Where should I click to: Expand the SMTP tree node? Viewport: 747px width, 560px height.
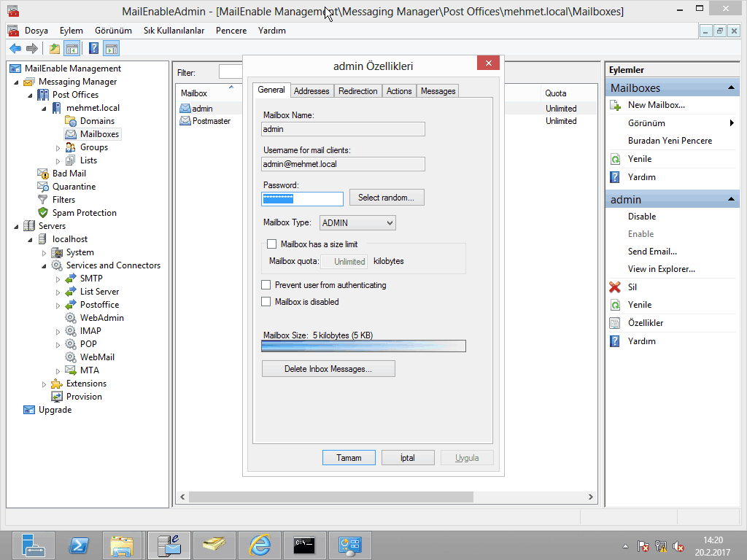(x=58, y=279)
